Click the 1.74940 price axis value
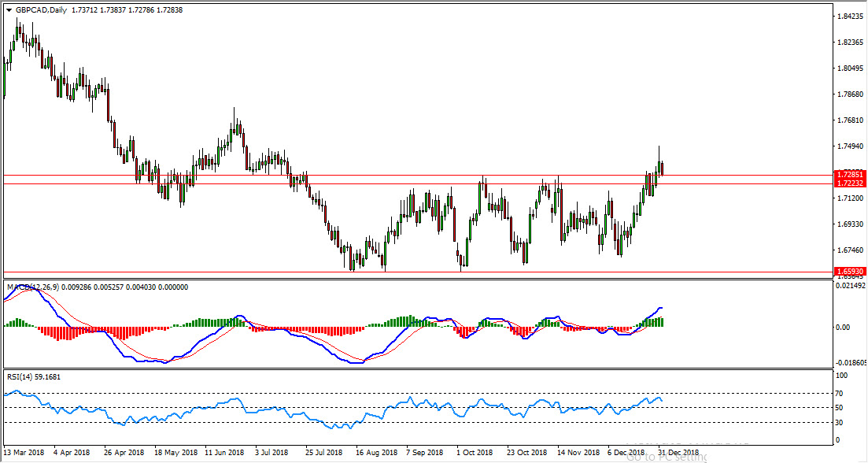 pyautogui.click(x=850, y=146)
